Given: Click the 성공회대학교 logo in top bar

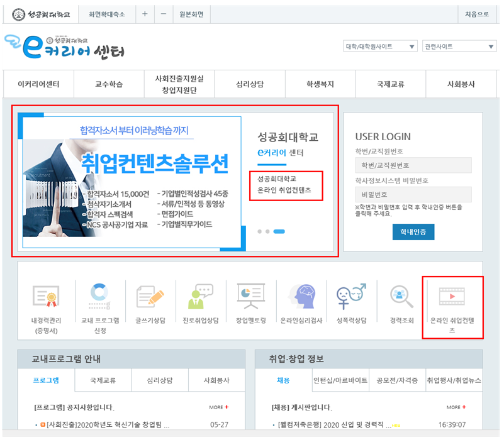Looking at the screenshot, I should (x=41, y=14).
